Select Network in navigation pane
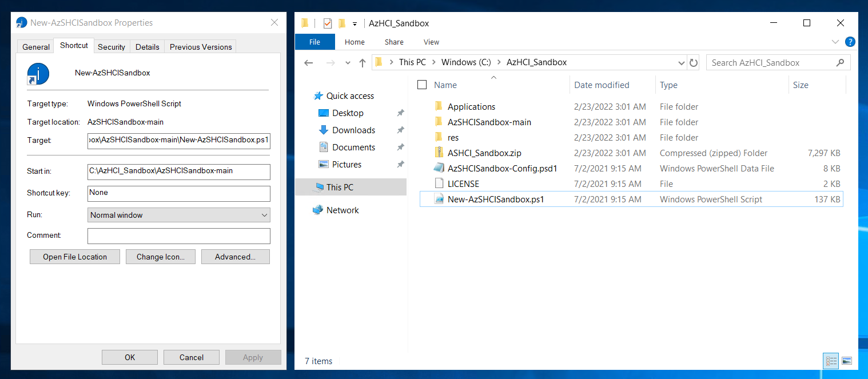Viewport: 868px width, 379px height. (336, 210)
